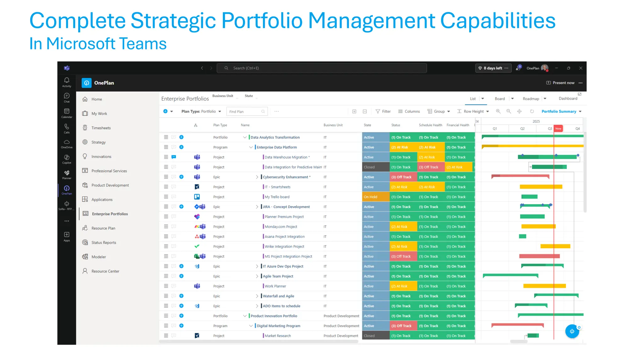The width and height of the screenshot is (644, 362).
Task: Go back with the navigation arrow
Action: pyautogui.click(x=202, y=68)
